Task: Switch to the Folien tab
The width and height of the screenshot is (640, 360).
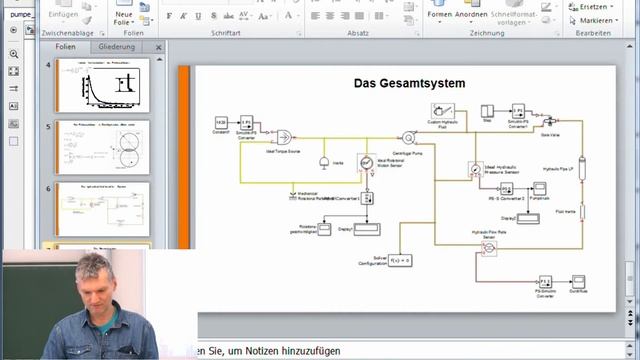Action: [65, 47]
